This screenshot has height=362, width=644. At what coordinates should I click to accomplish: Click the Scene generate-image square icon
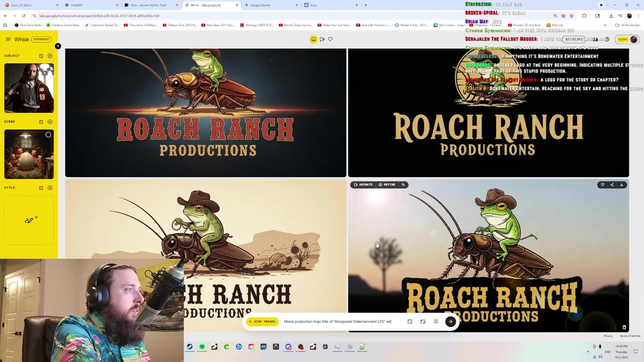pyautogui.click(x=41, y=122)
